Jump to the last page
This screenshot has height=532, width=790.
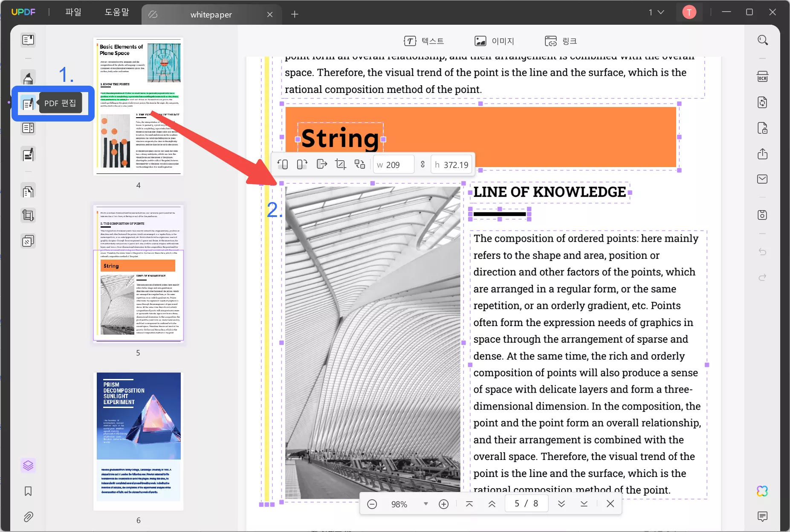pyautogui.click(x=584, y=504)
